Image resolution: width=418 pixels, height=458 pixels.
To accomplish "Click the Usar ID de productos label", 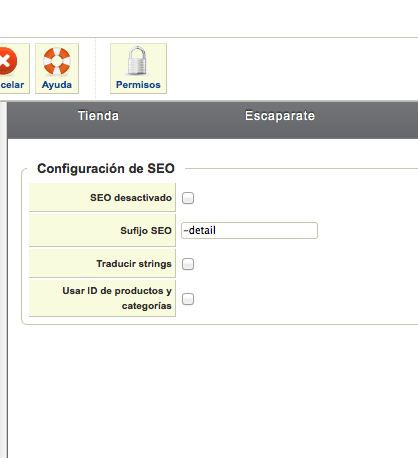I will pyautogui.click(x=117, y=298).
